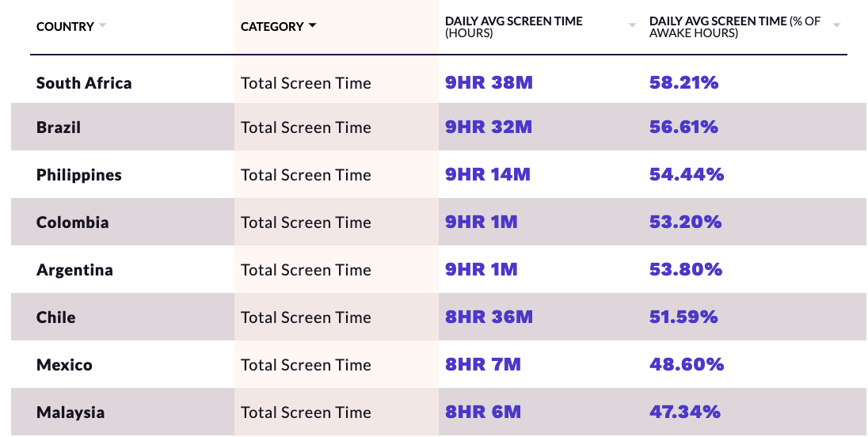
Task: Sort by percent of awake hours arrow
Action: point(836,26)
